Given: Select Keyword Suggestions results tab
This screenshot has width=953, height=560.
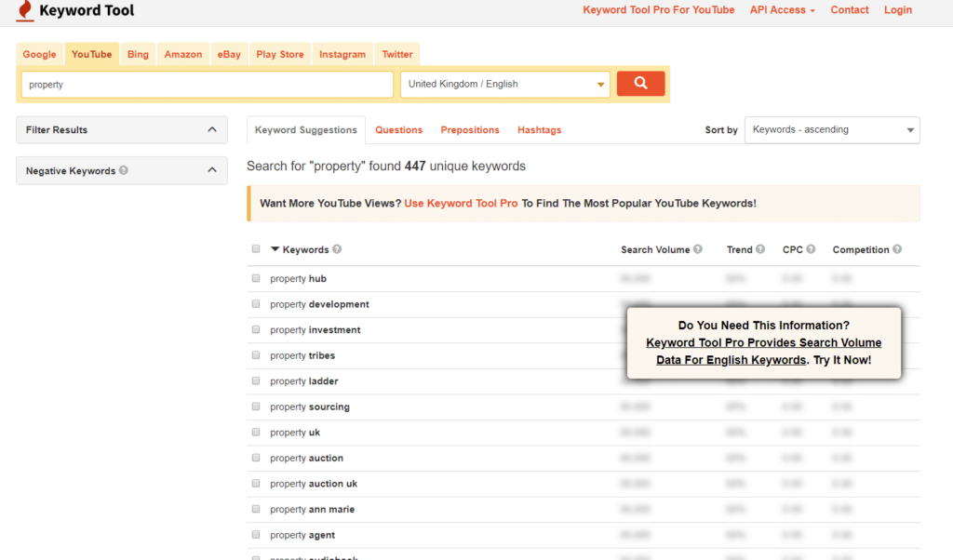Looking at the screenshot, I should point(305,130).
